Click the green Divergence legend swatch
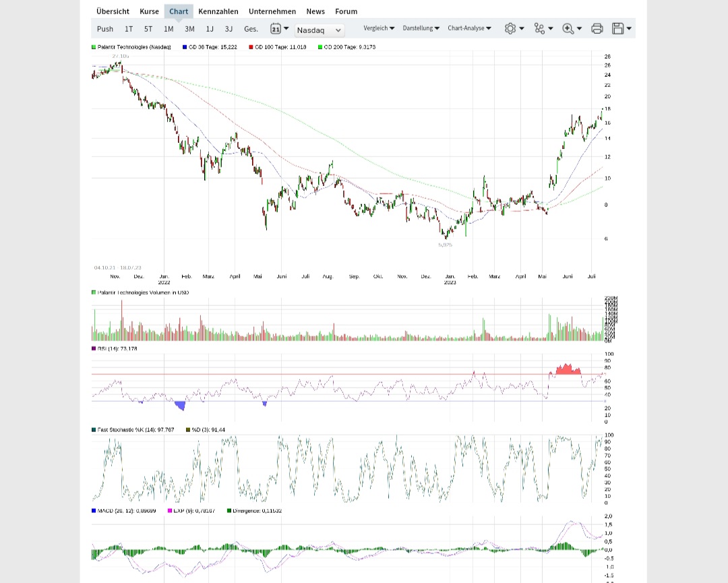This screenshot has height=583, width=728. click(229, 511)
